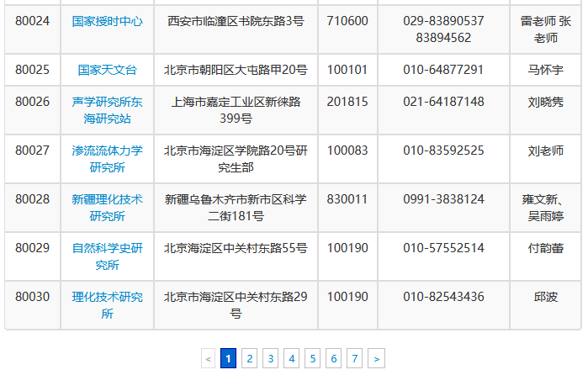This screenshot has height=375, width=588.
Task: Open the 渗流流体力学研究所 link
Action: (x=107, y=159)
